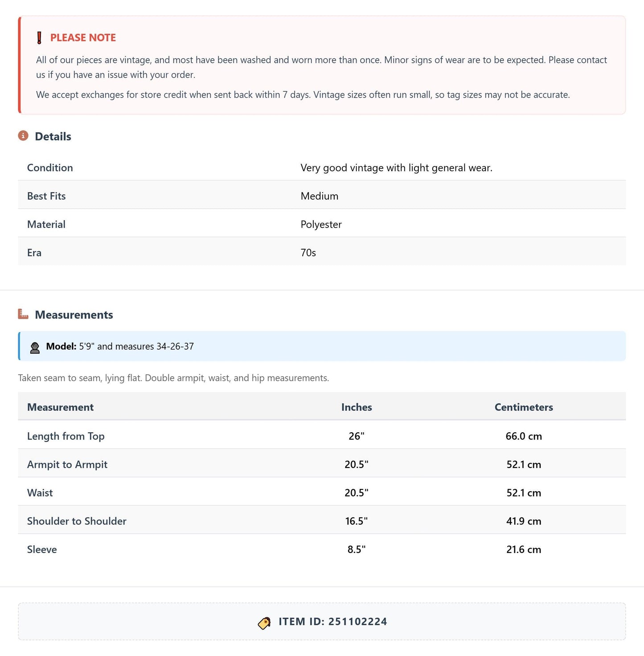This screenshot has width=644, height=656.
Task: Click the Sleeve 21.6 cm value
Action: pyautogui.click(x=524, y=549)
